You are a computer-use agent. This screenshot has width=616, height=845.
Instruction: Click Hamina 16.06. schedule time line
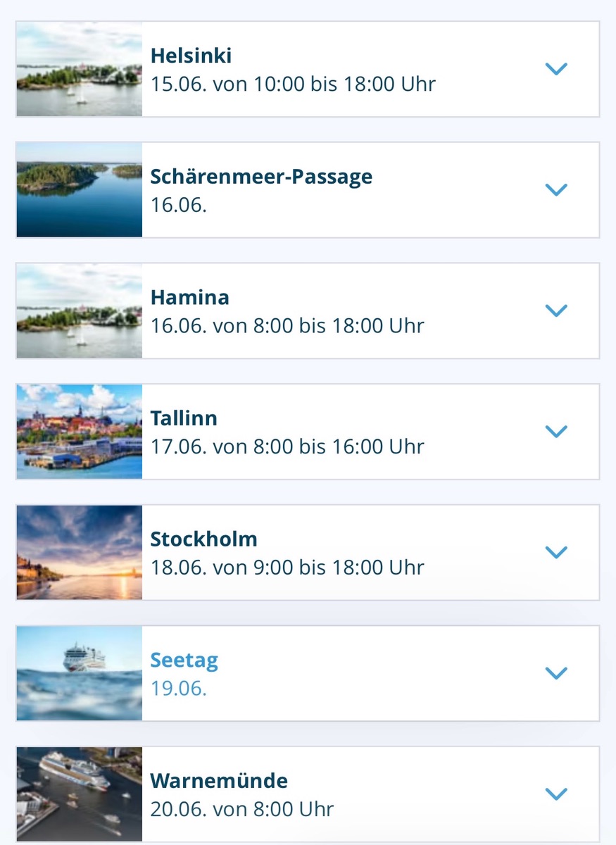[x=287, y=326]
